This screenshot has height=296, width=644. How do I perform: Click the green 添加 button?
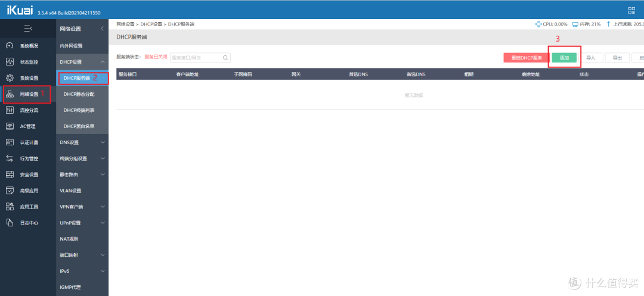[x=564, y=58]
